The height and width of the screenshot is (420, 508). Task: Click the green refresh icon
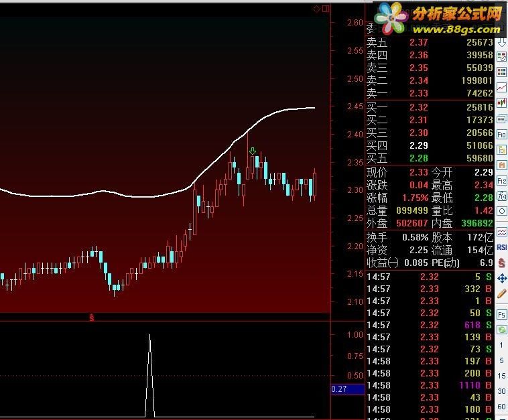[x=501, y=330]
